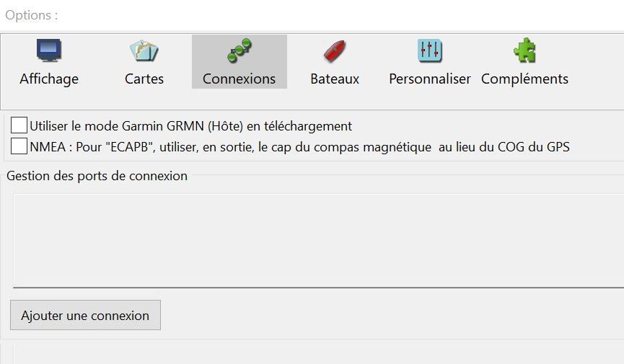Screen dimensions: 624x364
Task: Enable Garmin GRMN host mode checkbox
Action: point(19,125)
